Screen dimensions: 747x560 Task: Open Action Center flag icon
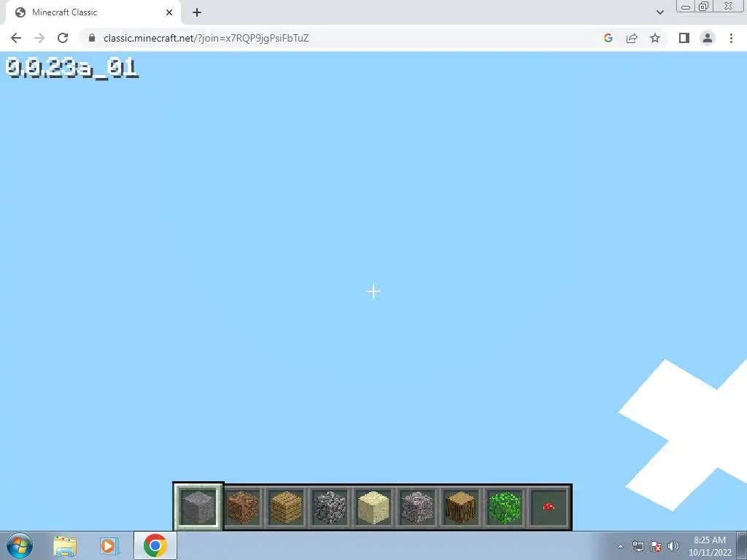click(x=656, y=546)
